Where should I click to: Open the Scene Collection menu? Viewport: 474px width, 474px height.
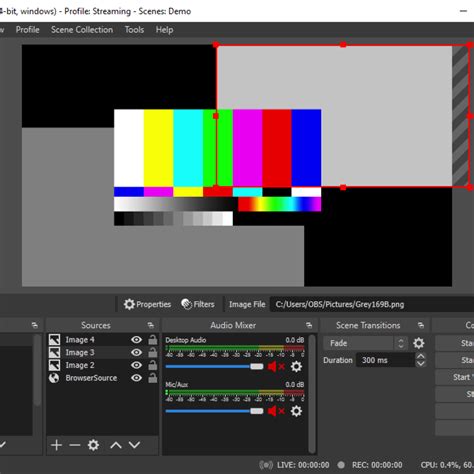[82, 30]
